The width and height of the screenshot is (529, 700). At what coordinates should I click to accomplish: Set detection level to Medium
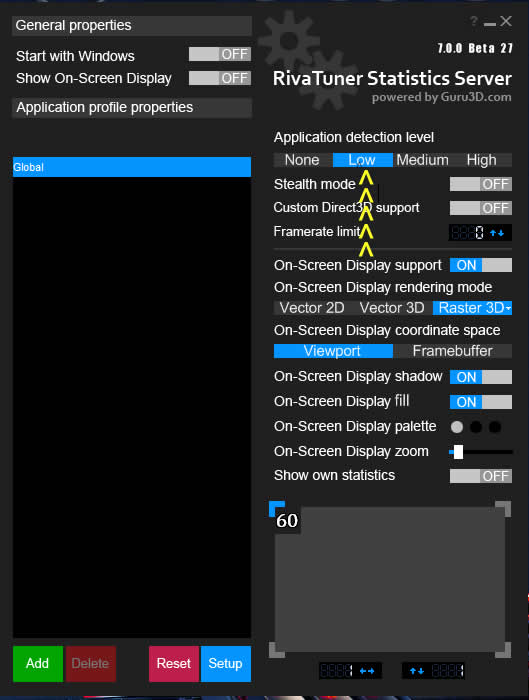(422, 160)
